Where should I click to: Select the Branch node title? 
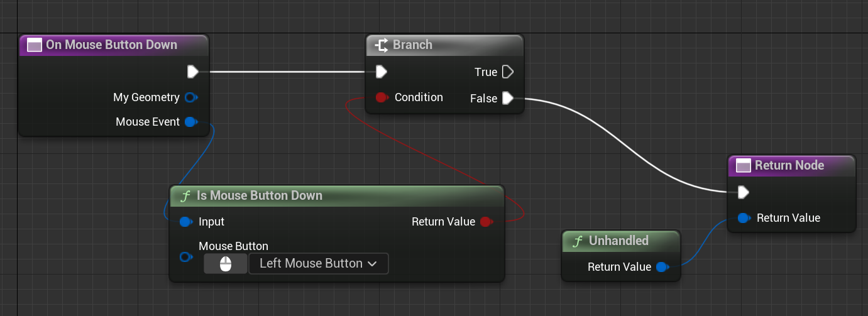[x=412, y=45]
